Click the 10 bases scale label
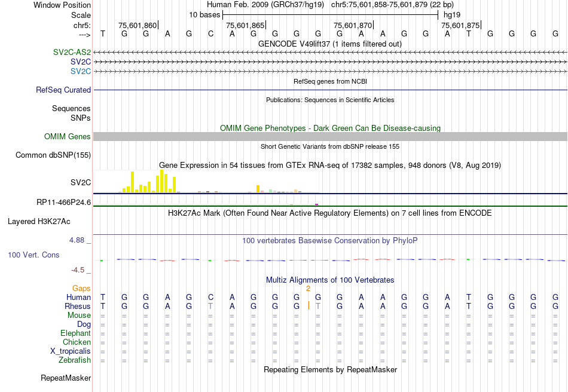The width and height of the screenshot is (568, 392). 204,15
